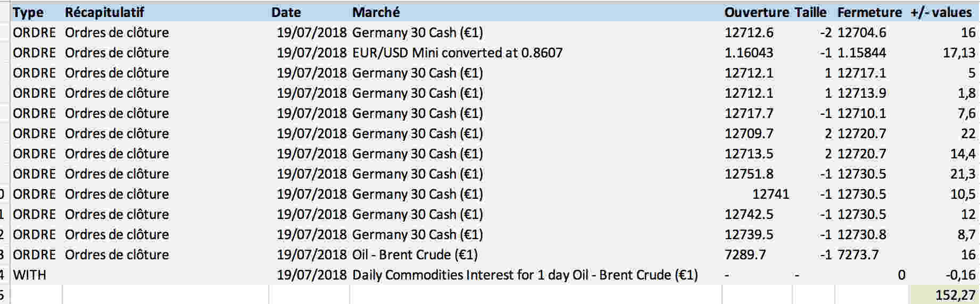980x304 pixels.
Task: Click the opening price cell 12741
Action: [770, 194]
